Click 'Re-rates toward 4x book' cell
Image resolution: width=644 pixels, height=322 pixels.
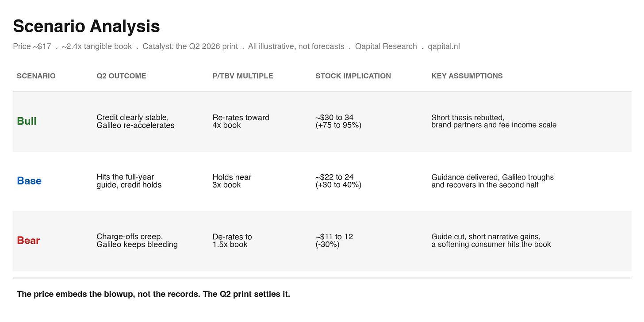pyautogui.click(x=241, y=121)
